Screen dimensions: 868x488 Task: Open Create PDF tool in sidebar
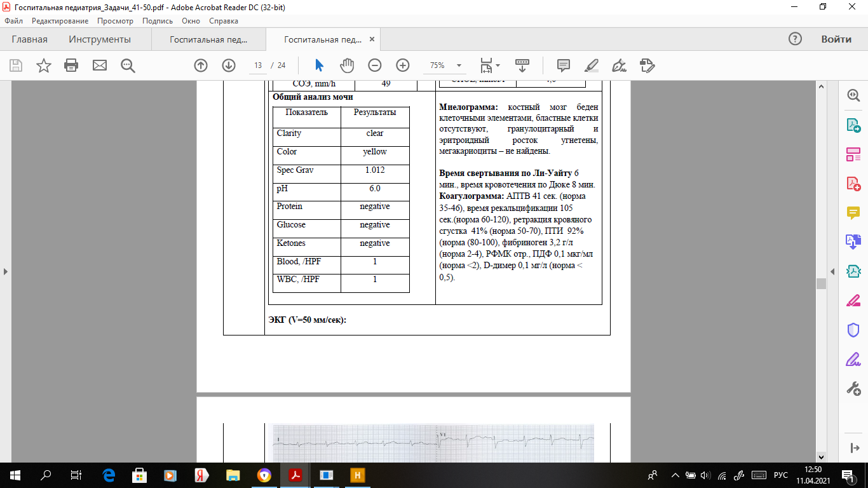[x=853, y=184]
